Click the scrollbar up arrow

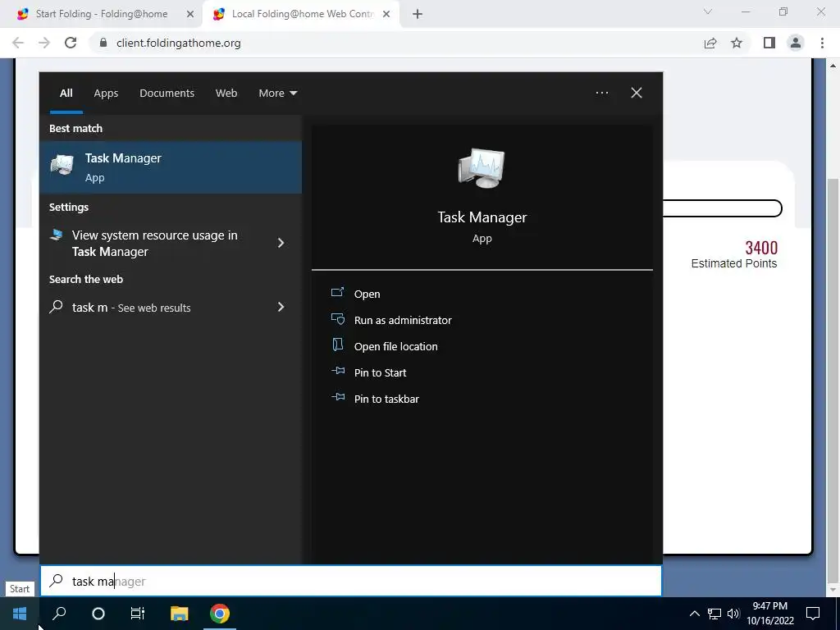click(x=833, y=66)
